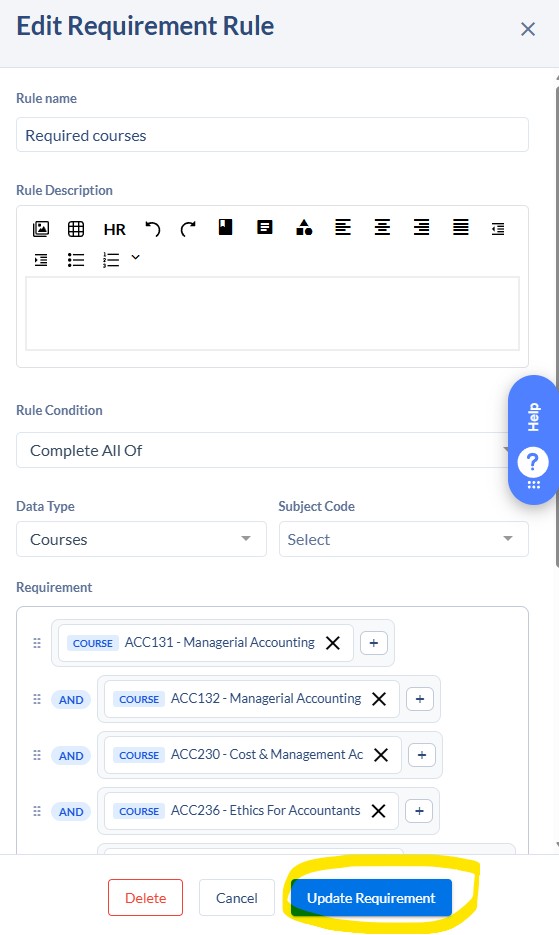Center align description text

382,227
